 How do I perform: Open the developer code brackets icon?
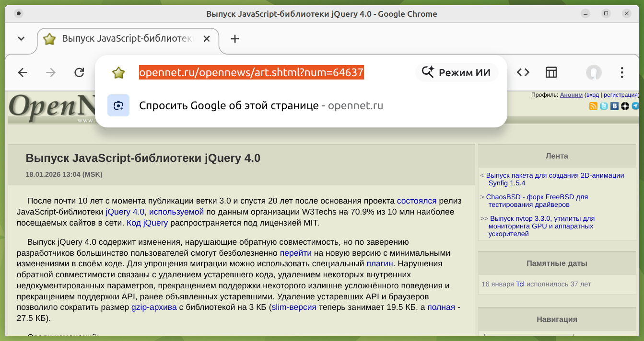pos(523,73)
